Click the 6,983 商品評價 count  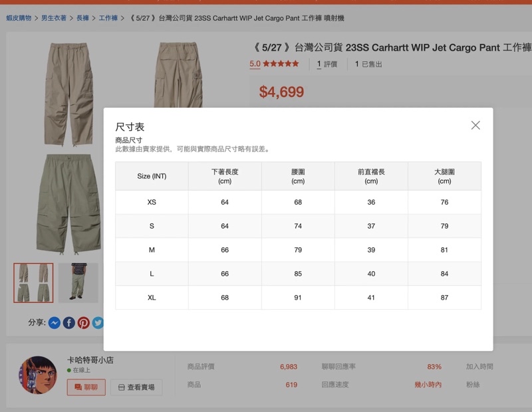(289, 367)
